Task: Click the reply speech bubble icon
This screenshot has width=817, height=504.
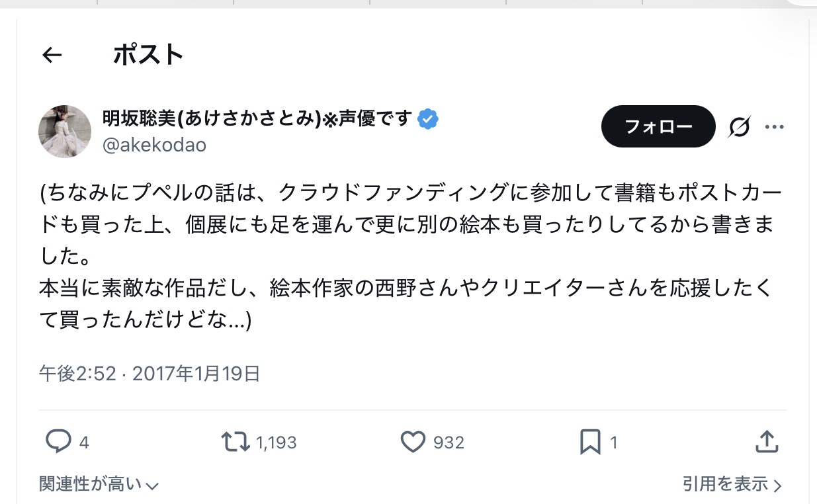Action: [58, 442]
